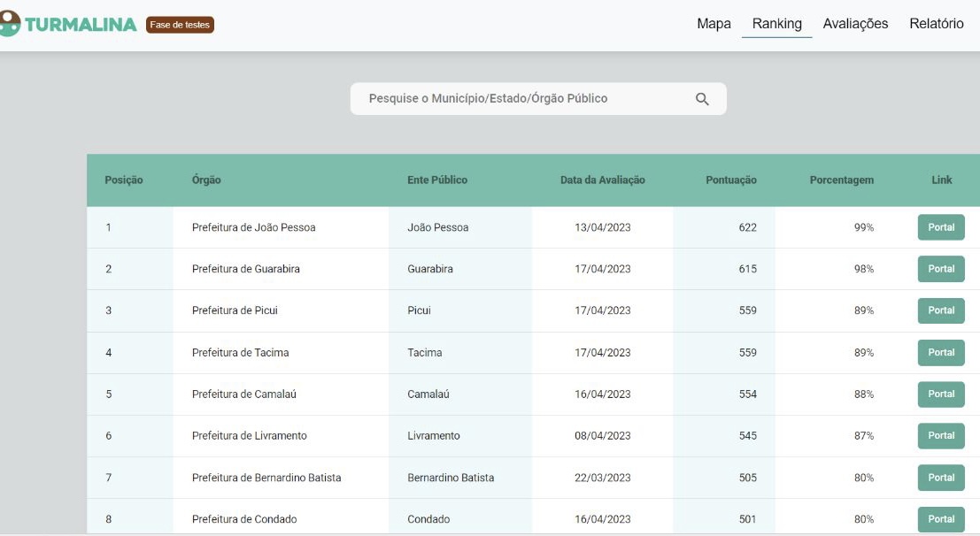Click the 'Fase de testes' badge
980x536 pixels.
(x=180, y=25)
